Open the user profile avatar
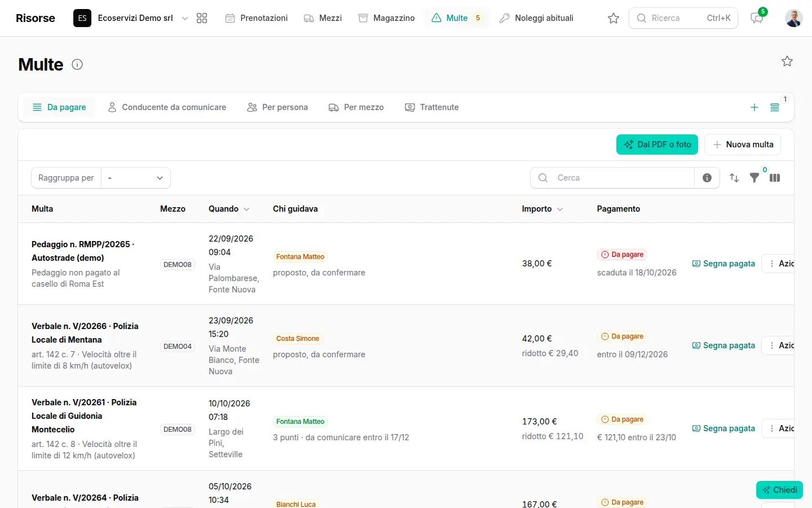The image size is (812, 508). pyautogui.click(x=794, y=18)
